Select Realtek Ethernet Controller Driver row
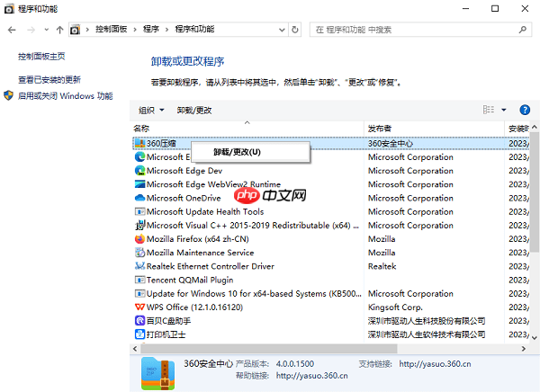 pyautogui.click(x=211, y=266)
